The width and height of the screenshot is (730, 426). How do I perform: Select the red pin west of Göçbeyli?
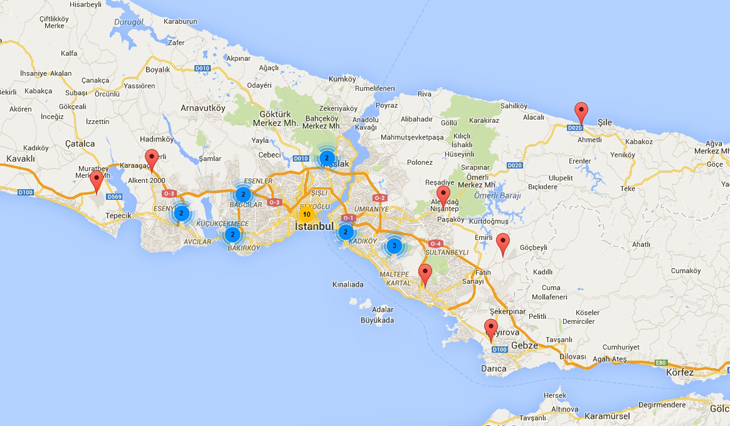pyautogui.click(x=503, y=244)
